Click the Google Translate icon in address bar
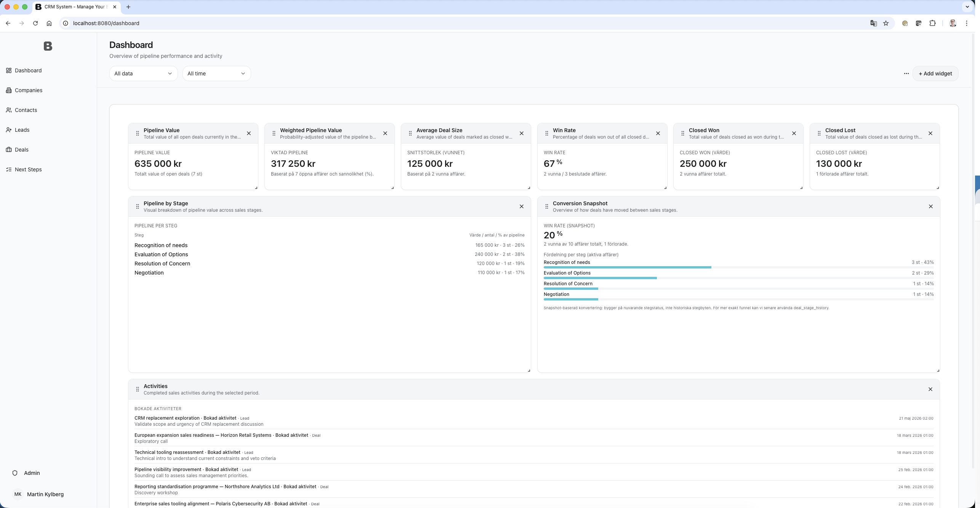The width and height of the screenshot is (980, 508). click(873, 23)
